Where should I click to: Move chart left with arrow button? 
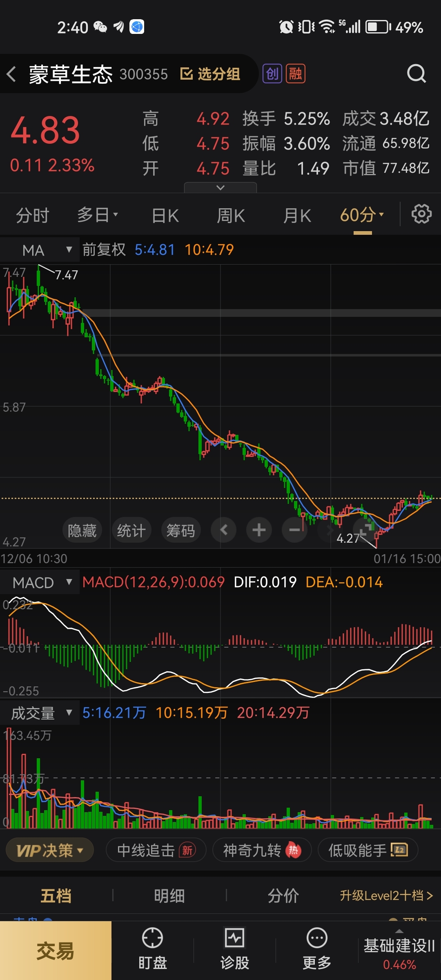(223, 530)
